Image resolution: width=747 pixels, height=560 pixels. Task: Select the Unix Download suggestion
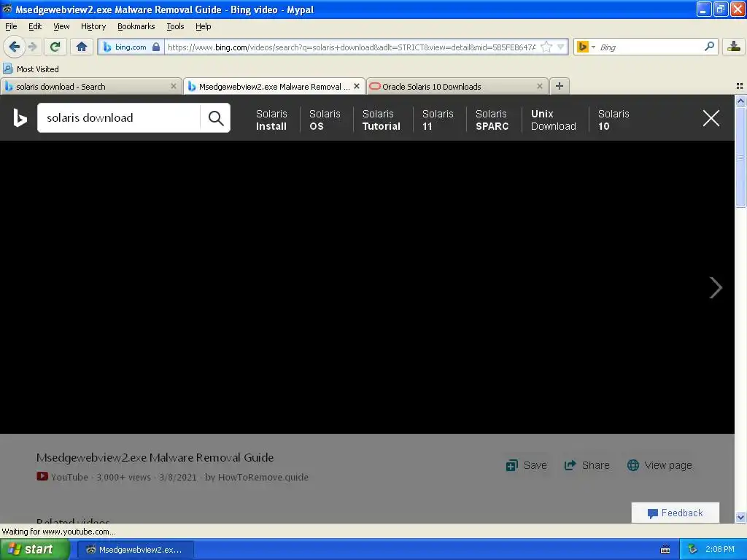coord(554,120)
